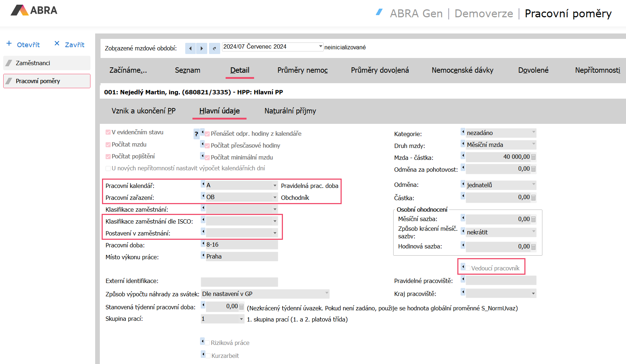Go to next payroll period arrow
Image resolution: width=626 pixels, height=364 pixels.
pos(202,48)
